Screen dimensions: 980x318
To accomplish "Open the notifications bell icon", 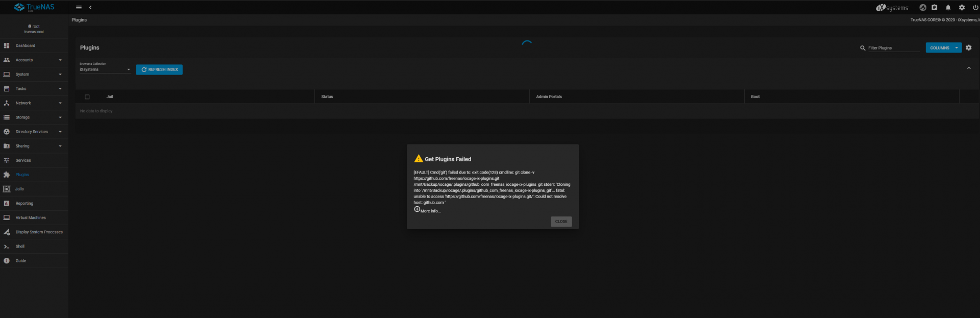I will point(948,8).
